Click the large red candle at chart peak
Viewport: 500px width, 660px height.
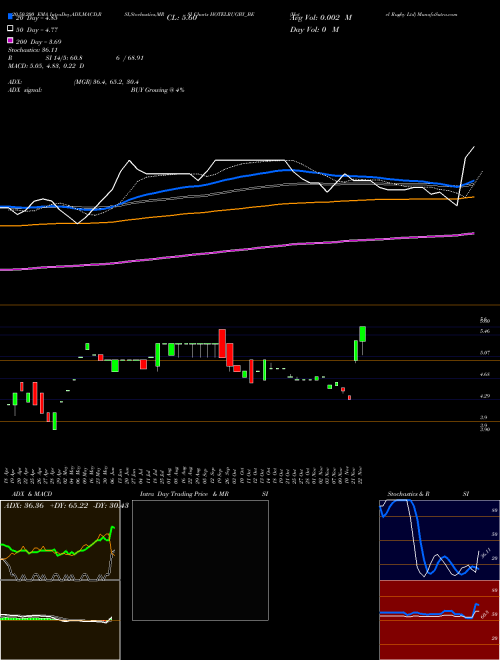(222, 343)
